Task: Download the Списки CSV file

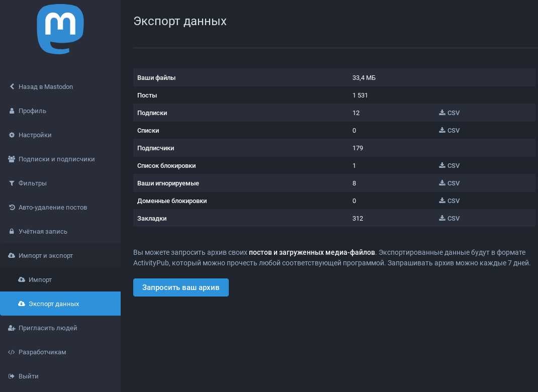Action: (x=449, y=131)
